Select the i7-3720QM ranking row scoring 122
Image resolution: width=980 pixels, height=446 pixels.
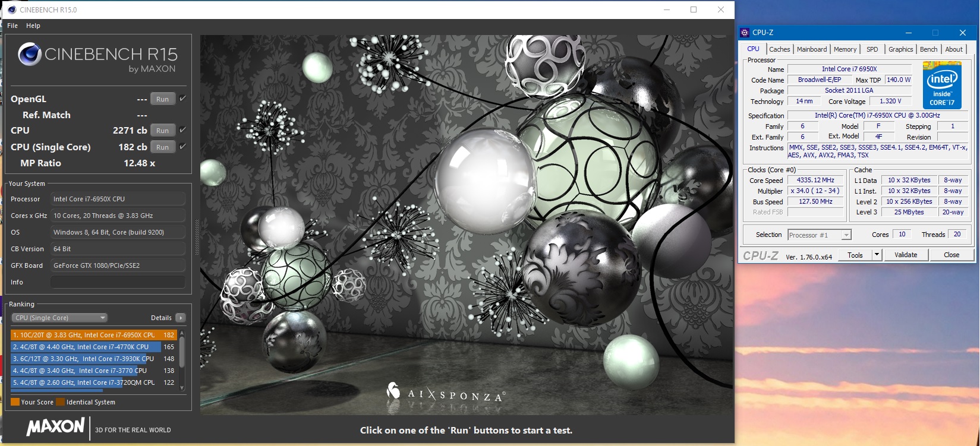[93, 382]
